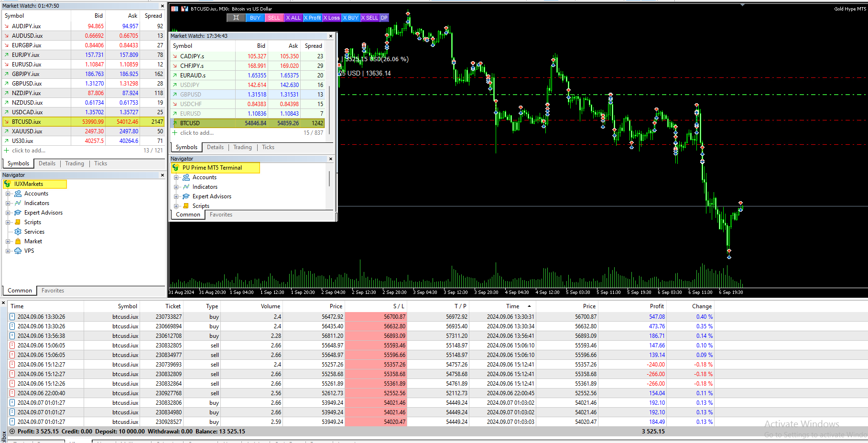Click the X BUY button
The height and width of the screenshot is (443, 868).
tap(351, 18)
